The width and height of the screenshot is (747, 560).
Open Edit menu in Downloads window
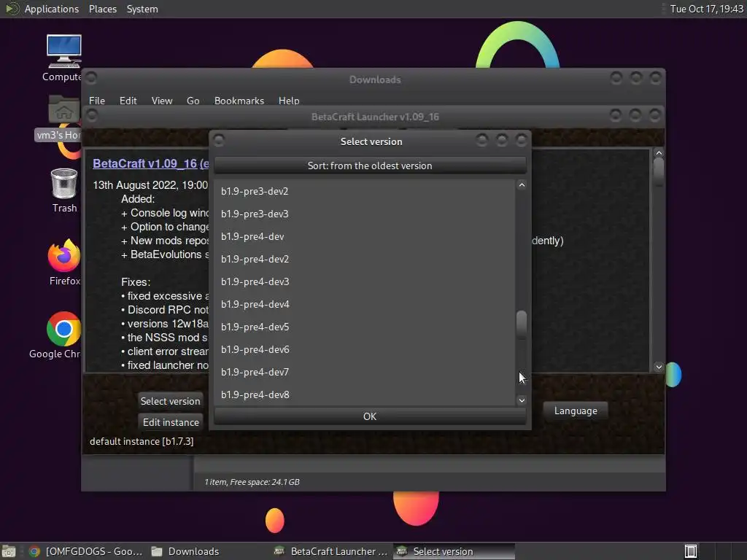(x=128, y=101)
